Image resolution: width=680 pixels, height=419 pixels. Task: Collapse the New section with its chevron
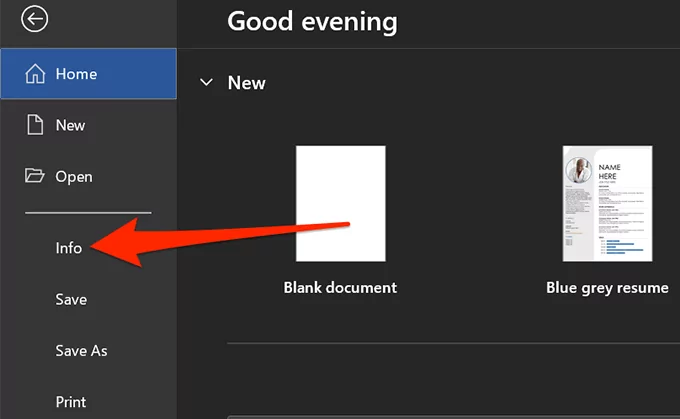206,82
